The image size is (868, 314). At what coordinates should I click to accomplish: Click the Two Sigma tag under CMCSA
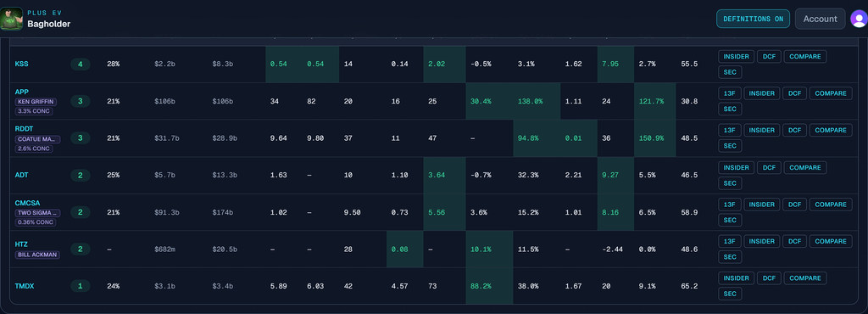click(x=37, y=213)
